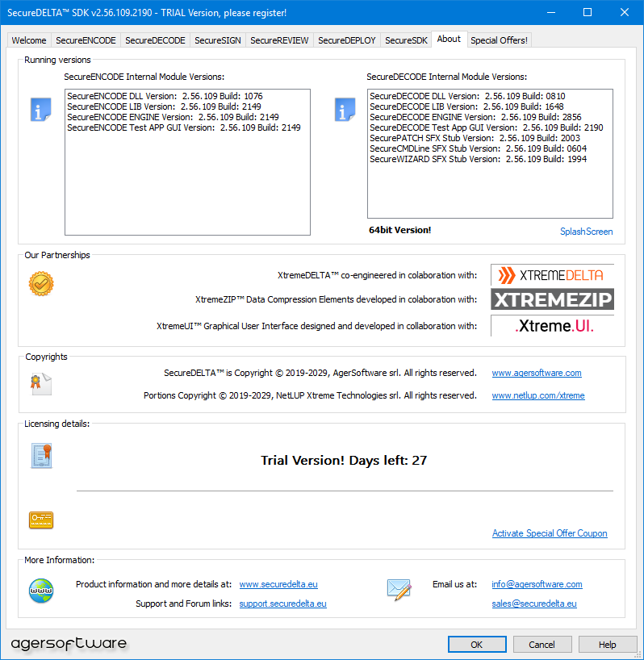Click the SecureDECODE info icon

345,110
